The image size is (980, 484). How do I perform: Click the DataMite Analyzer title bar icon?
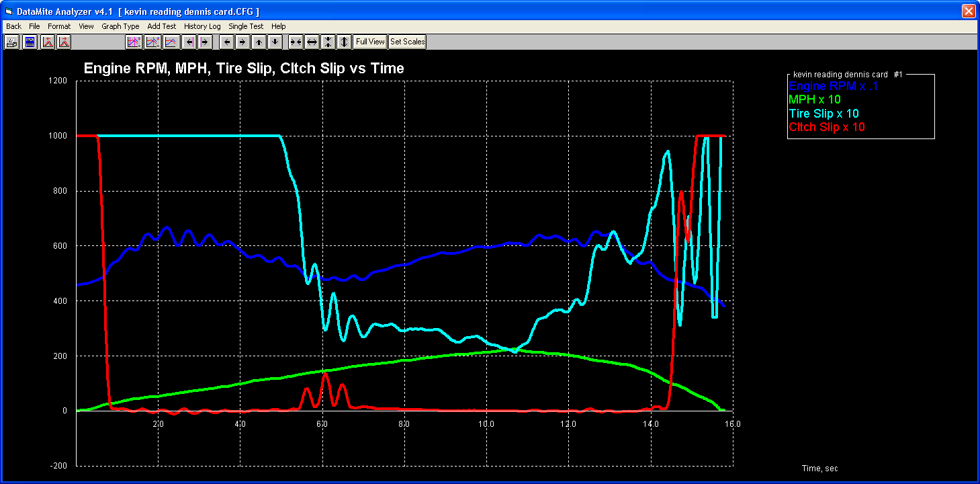click(9, 11)
